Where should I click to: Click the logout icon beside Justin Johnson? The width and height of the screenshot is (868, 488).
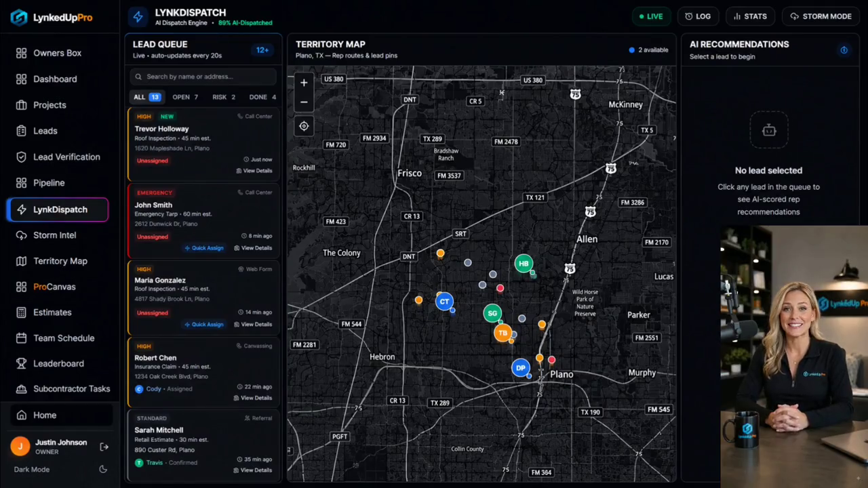click(x=104, y=447)
